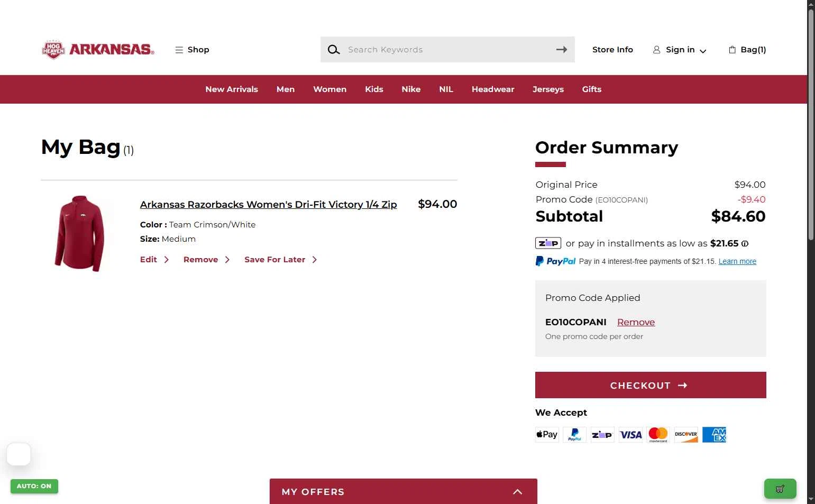The image size is (815, 504).
Task: Click the PayPal payment icon under We Accept
Action: (575, 435)
